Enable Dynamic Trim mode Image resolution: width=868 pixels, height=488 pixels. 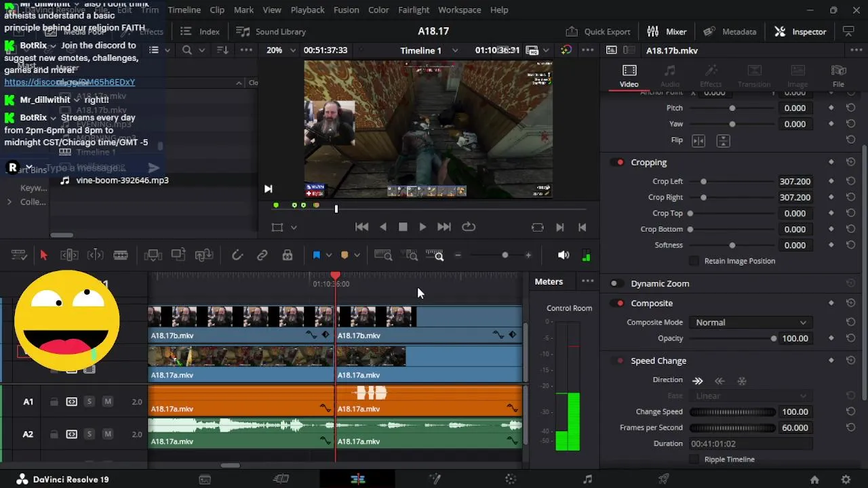pyautogui.click(x=96, y=255)
